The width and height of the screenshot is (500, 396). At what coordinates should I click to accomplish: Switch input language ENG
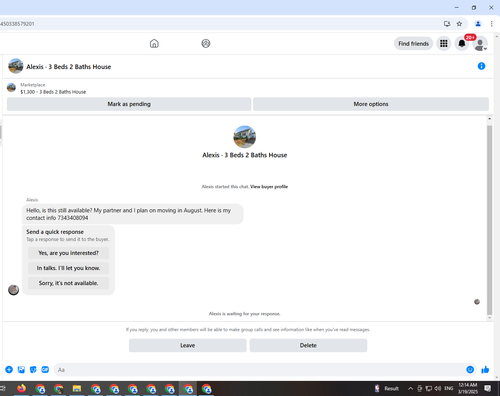[x=449, y=388]
